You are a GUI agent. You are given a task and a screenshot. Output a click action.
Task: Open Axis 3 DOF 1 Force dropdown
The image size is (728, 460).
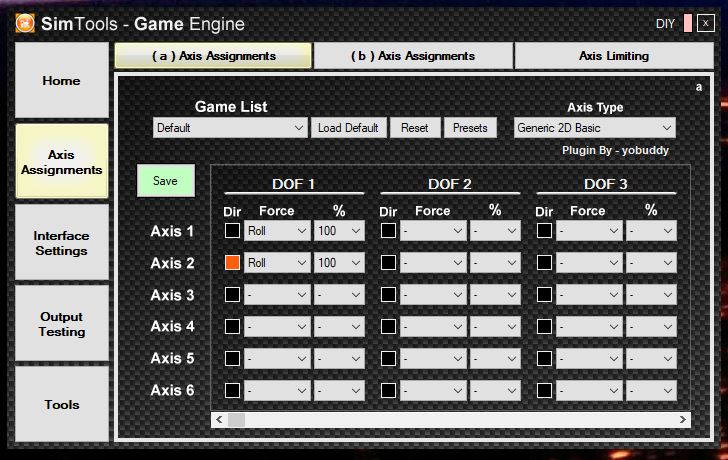pos(277,294)
